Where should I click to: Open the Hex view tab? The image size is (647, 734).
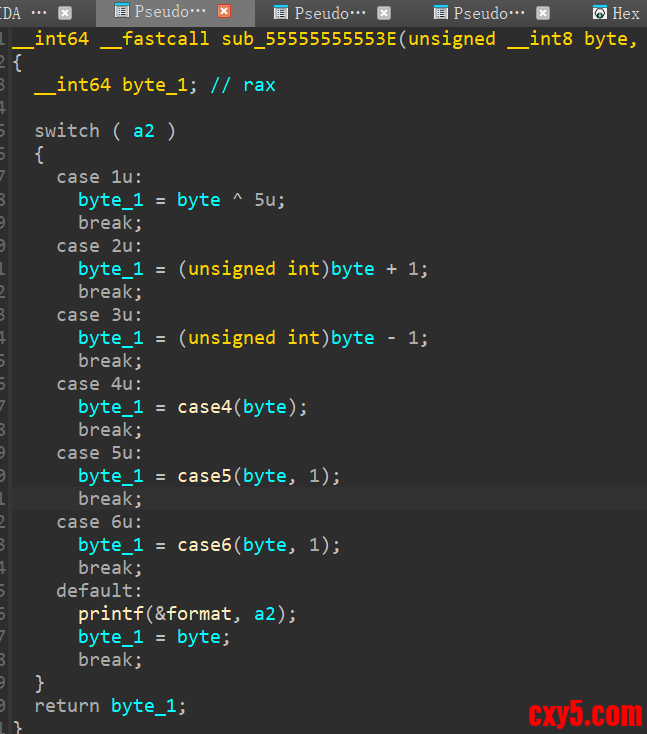tap(626, 13)
